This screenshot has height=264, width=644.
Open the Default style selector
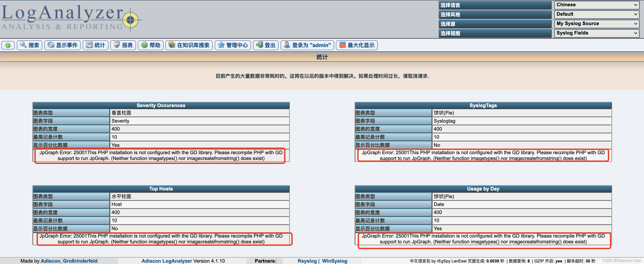(596, 14)
